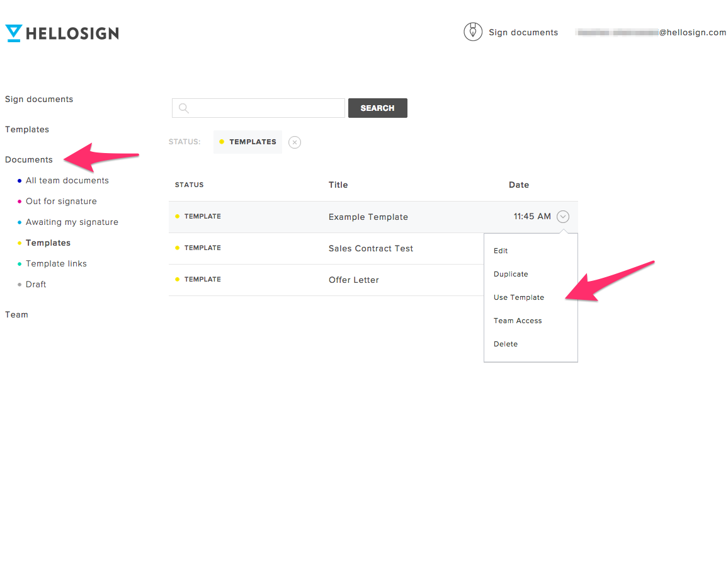728x572 pixels.
Task: Click the Date column header
Action: (519, 185)
